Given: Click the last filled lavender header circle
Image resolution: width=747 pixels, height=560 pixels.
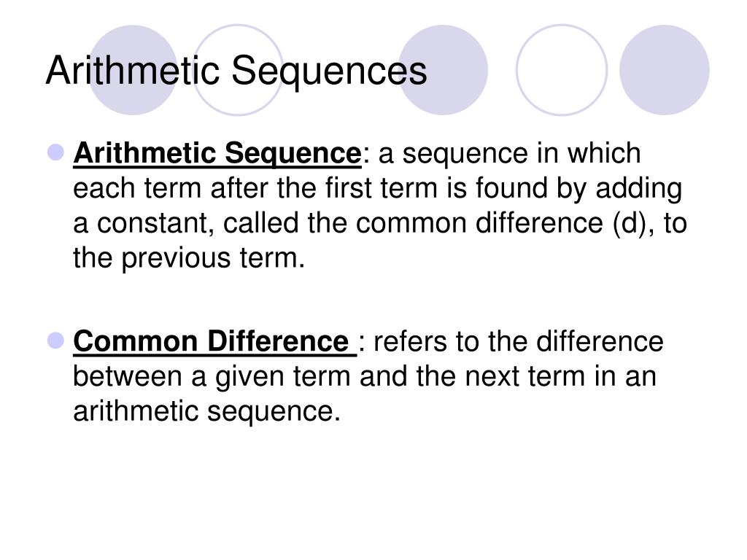Looking at the screenshot, I should click(665, 70).
